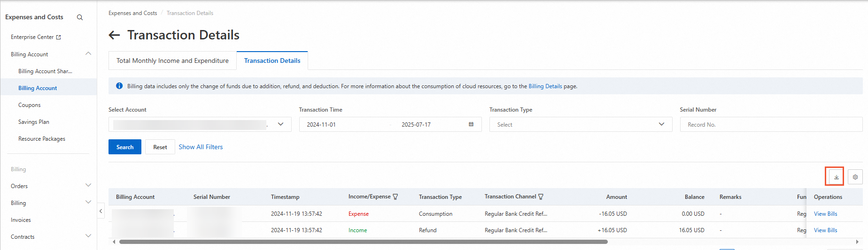Select Billing Account in sidebar

[x=38, y=88]
